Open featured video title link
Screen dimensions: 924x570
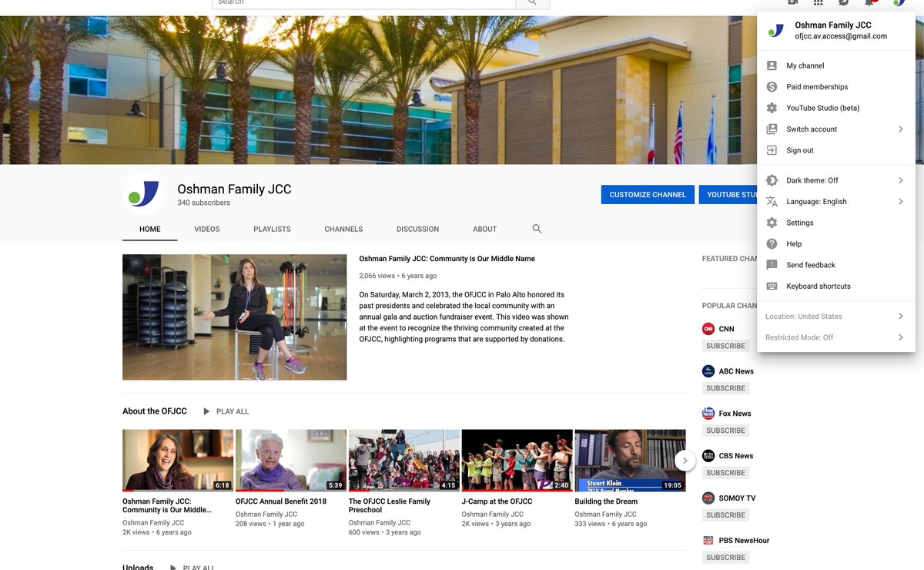pyautogui.click(x=447, y=259)
